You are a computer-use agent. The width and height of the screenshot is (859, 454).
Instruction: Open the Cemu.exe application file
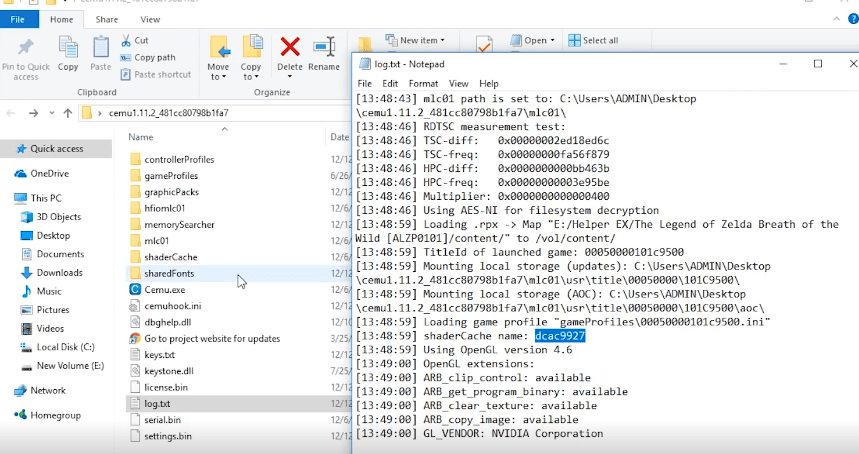tap(164, 289)
